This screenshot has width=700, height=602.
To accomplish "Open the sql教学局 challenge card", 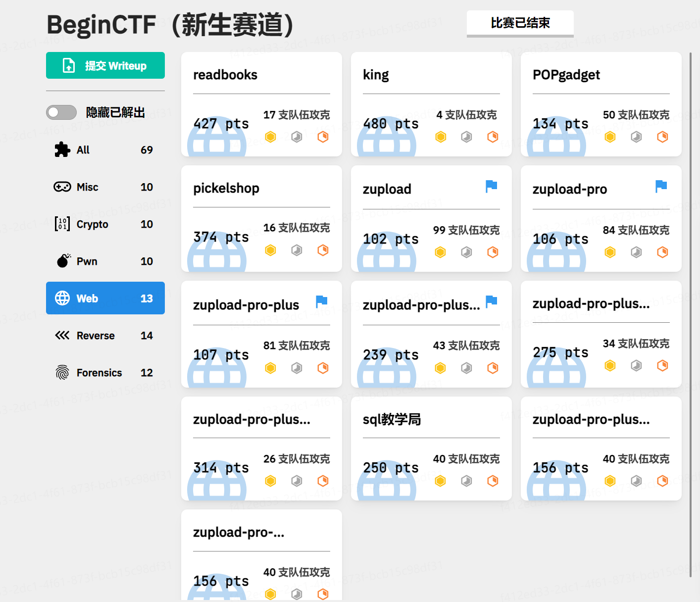I will point(431,449).
